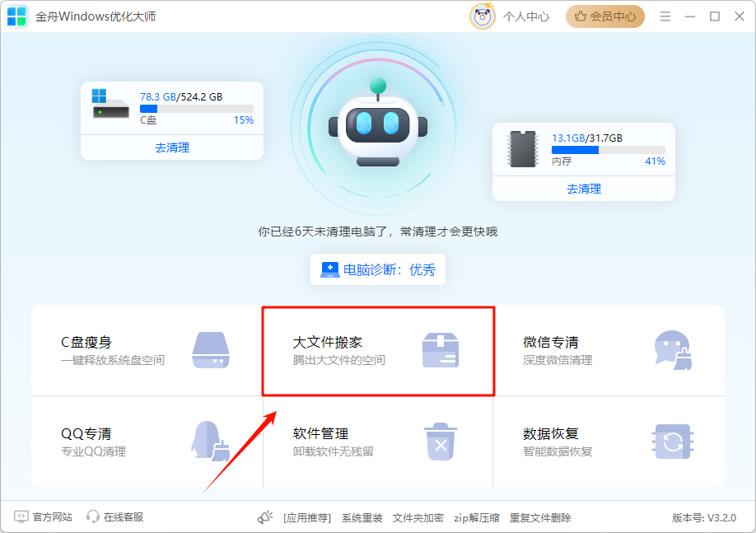Screen dimensions: 756x533
Task: Click the memory chip icon
Action: point(523,149)
